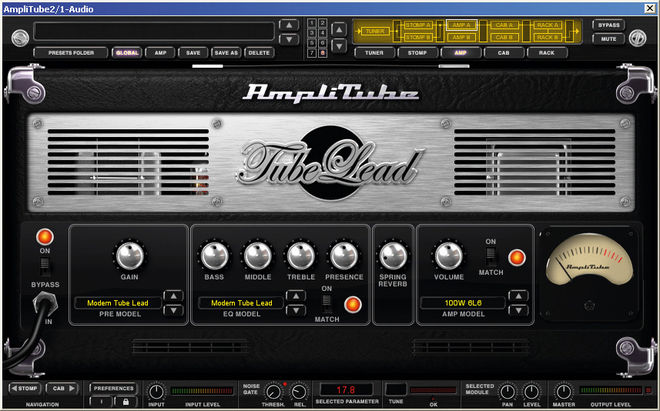Select routing preset number 2
This screenshot has width=660, height=411.
[x=322, y=23]
